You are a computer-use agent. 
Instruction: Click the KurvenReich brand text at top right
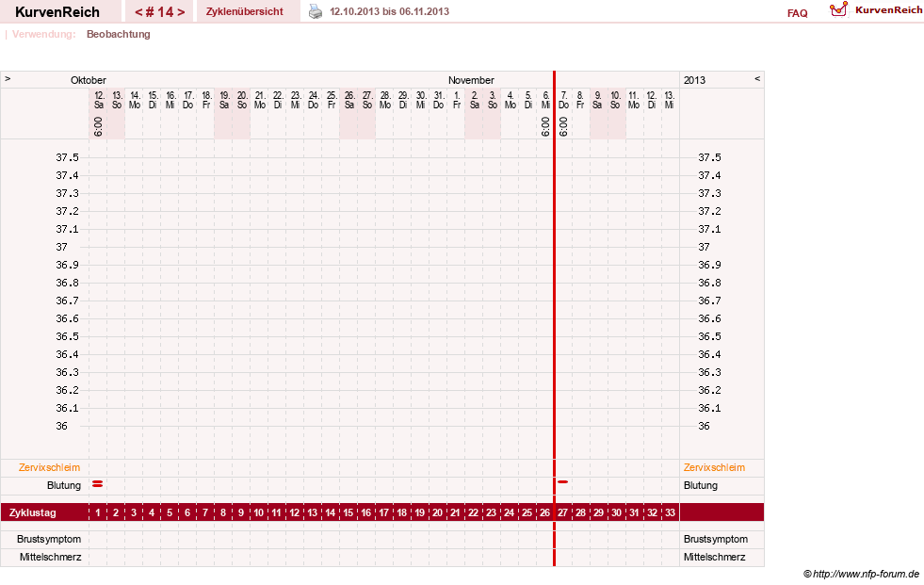pos(888,10)
